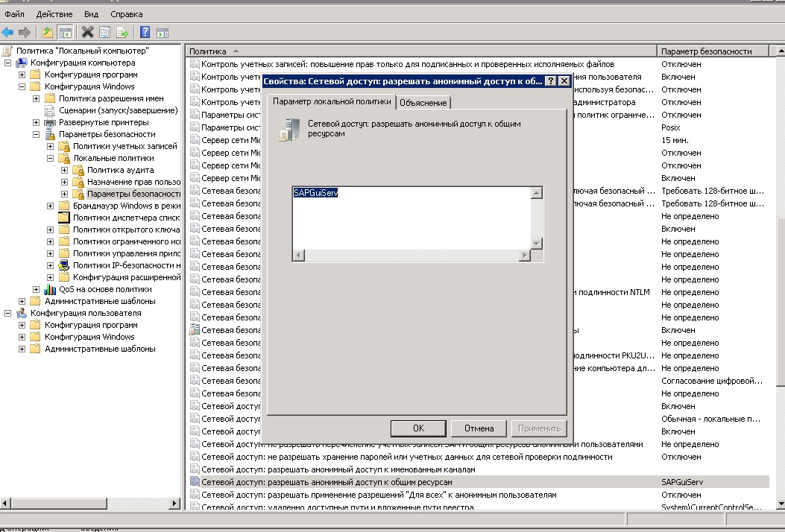Open the Действие menu
The height and width of the screenshot is (532, 785).
tap(54, 14)
